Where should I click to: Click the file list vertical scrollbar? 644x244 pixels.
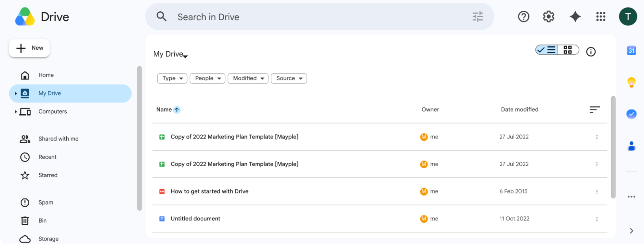click(x=613, y=147)
